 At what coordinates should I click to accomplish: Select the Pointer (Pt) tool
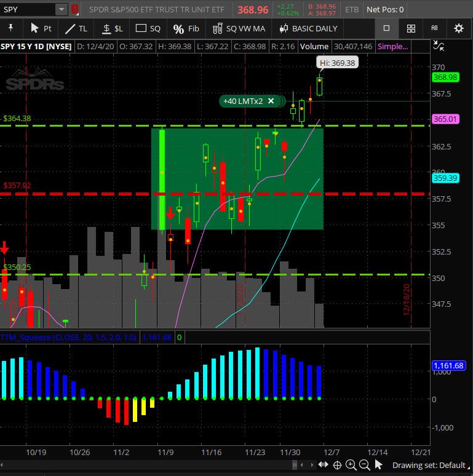(41, 28)
